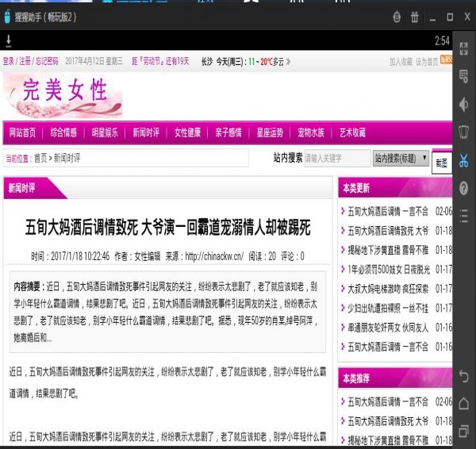Screen dimensions: 476x449
Task: Click the round face icon in title bar
Action: click(x=397, y=17)
